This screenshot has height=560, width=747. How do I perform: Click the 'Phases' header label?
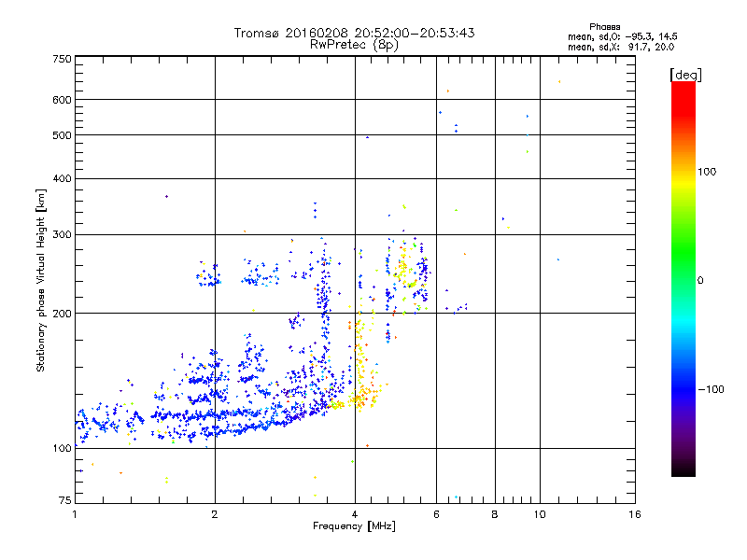point(604,27)
